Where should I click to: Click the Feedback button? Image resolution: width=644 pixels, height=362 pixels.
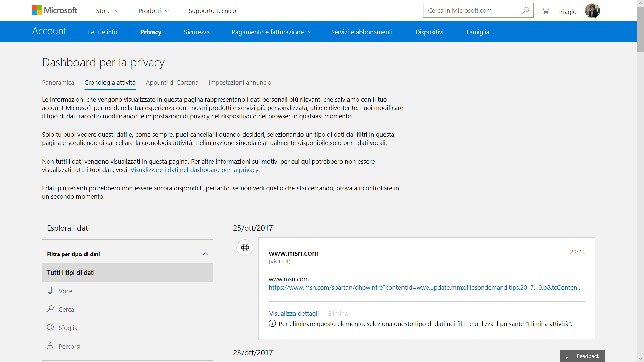click(583, 356)
